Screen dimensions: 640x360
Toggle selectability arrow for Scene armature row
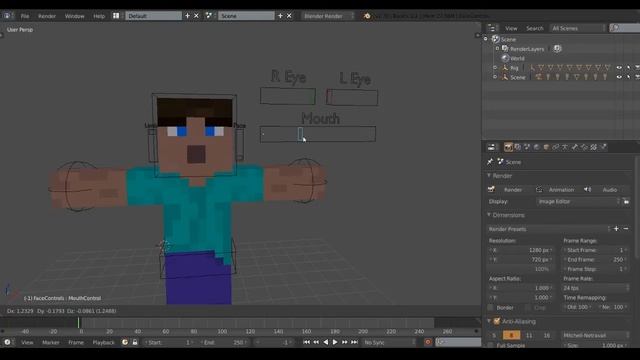click(629, 77)
